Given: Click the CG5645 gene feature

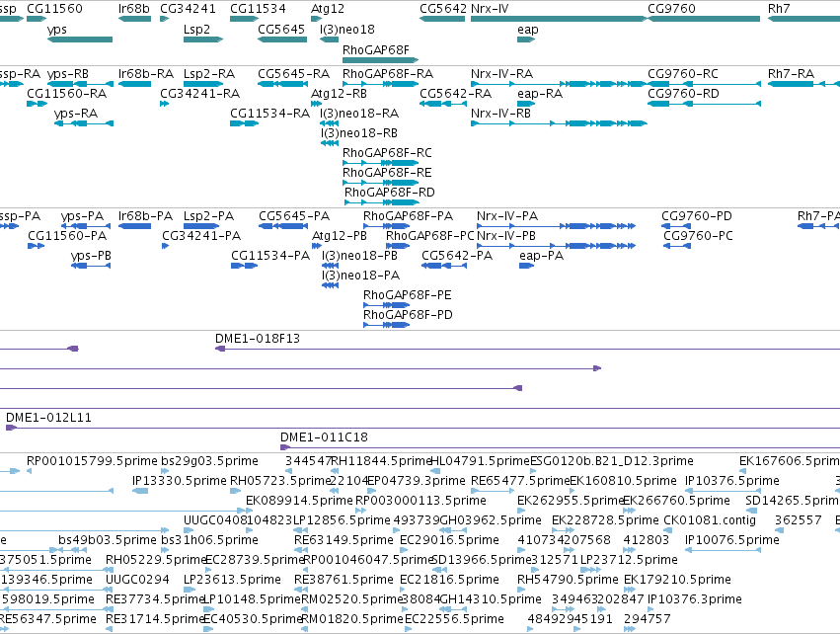Looking at the screenshot, I should click(x=282, y=40).
